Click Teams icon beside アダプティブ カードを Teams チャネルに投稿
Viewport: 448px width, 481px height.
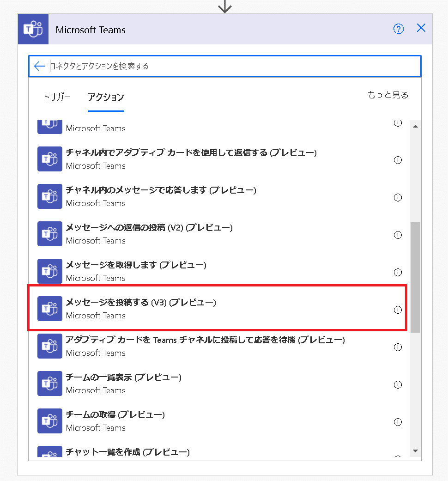(x=50, y=346)
